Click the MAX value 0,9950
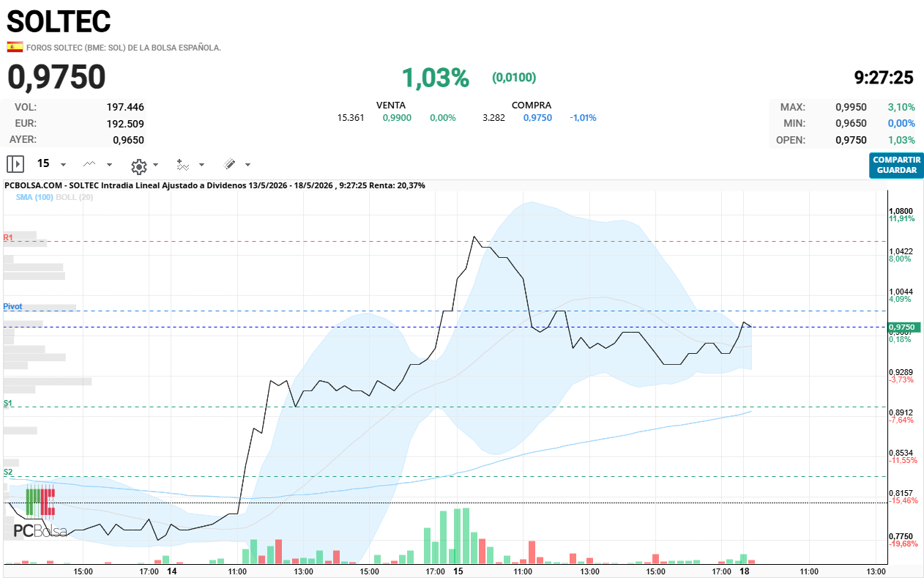Viewport: 924px width, 578px height. (x=851, y=107)
